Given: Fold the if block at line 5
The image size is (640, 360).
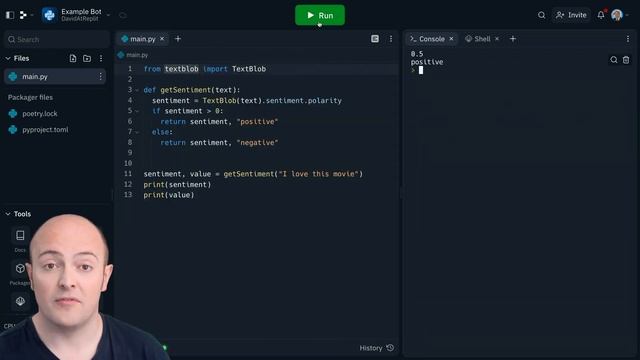Looking at the screenshot, I should [137, 111].
